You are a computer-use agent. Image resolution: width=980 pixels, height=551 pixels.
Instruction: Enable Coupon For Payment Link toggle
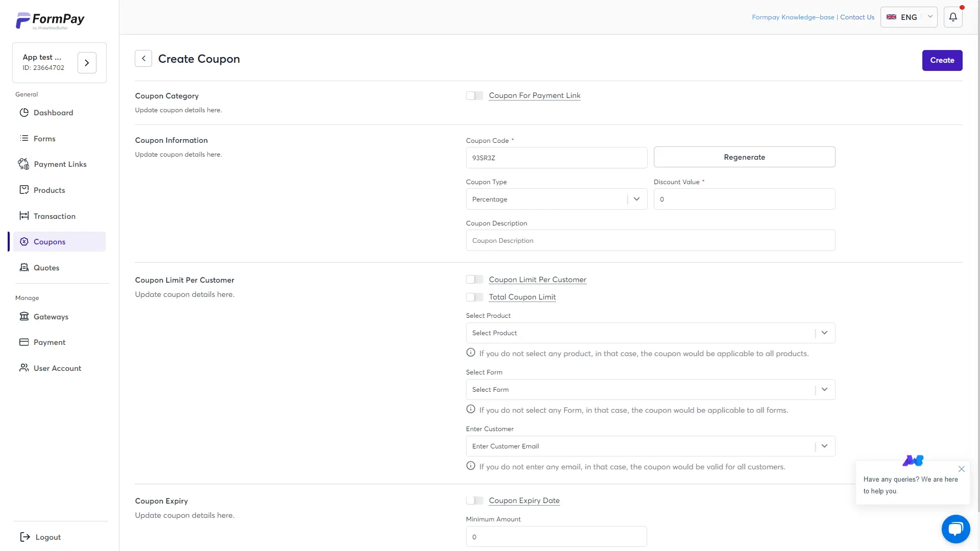click(474, 95)
